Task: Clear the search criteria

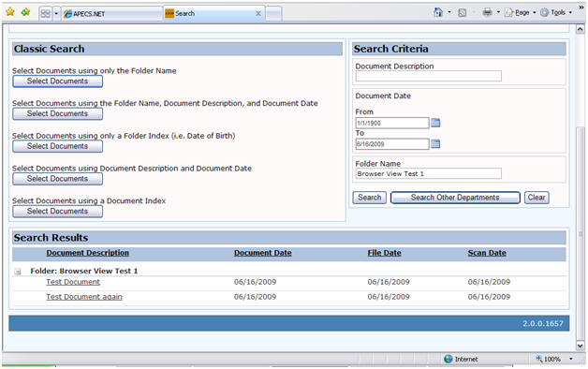Action: pyautogui.click(x=537, y=198)
